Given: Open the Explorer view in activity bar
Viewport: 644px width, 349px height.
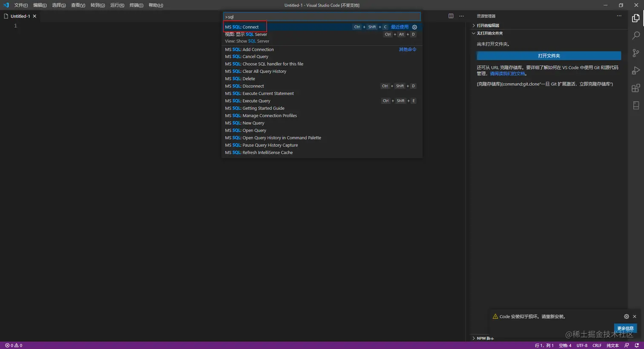Looking at the screenshot, I should click(x=636, y=18).
